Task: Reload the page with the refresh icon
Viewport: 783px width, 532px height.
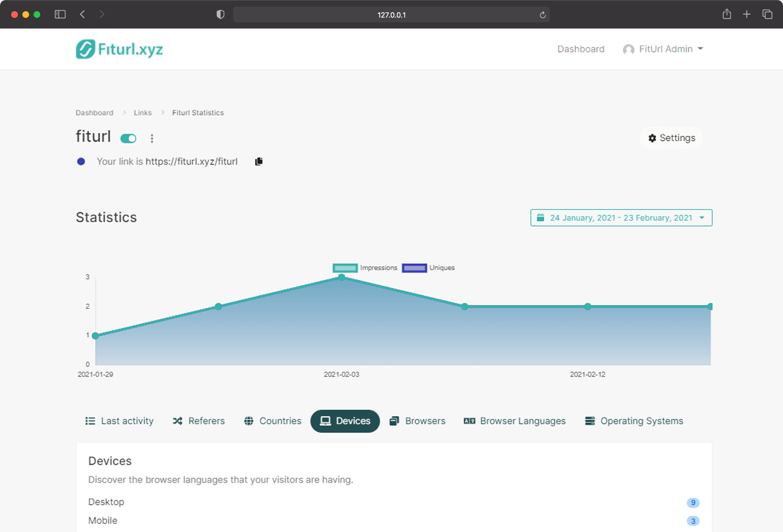Action: (x=543, y=15)
